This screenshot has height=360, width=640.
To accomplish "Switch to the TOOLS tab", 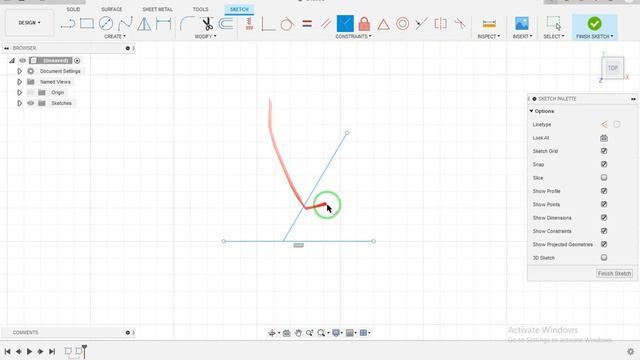I will tap(200, 9).
